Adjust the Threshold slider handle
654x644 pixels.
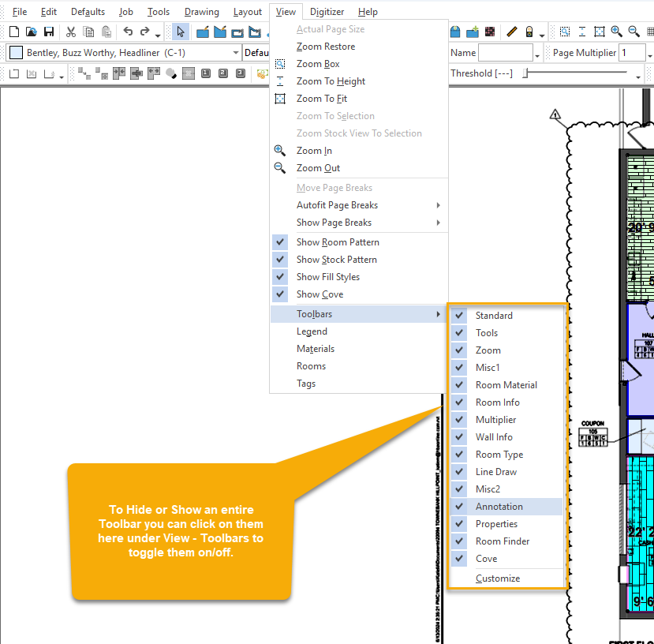525,73
